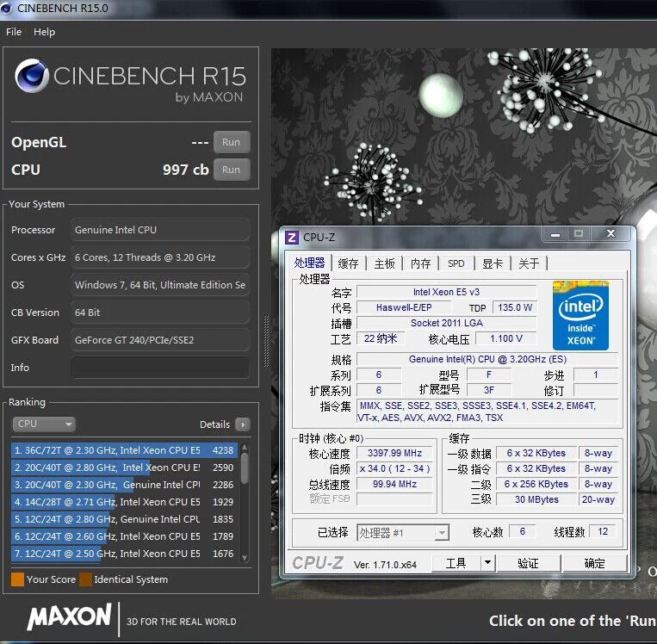Click the Processor field Genuine Intel CPU
The image size is (657, 644).
160,230
